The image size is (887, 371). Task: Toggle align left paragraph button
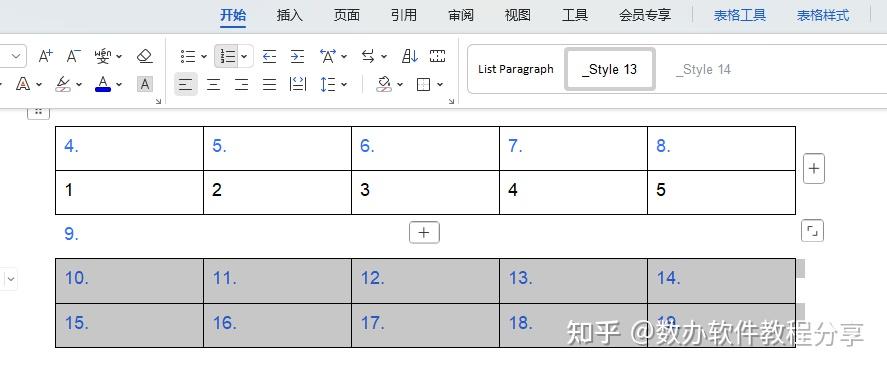tap(186, 85)
